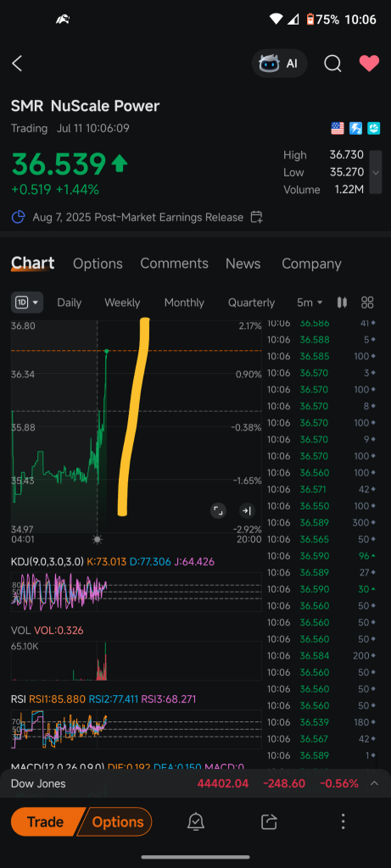
Task: Select the Monthly chart period
Action: (x=184, y=303)
